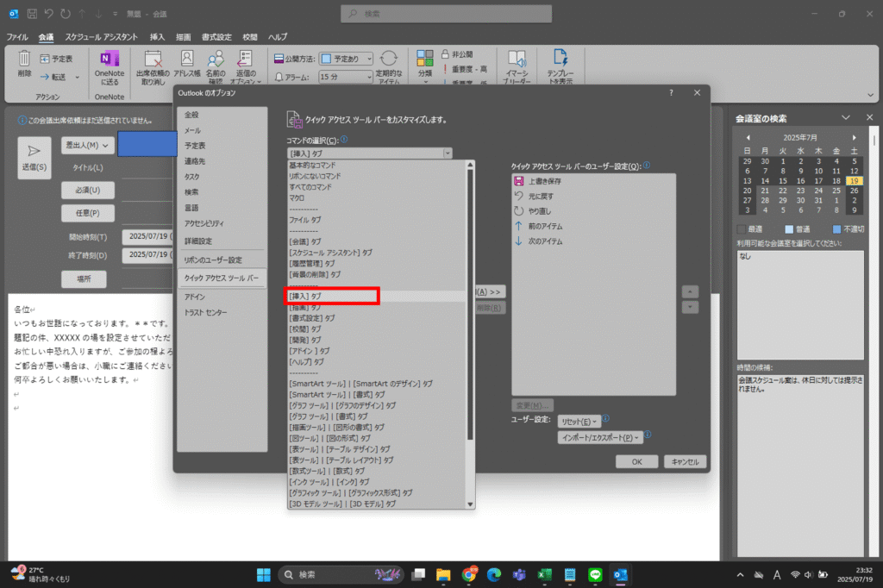Open the ファイル menu tab
This screenshot has height=588, width=883.
17,37
